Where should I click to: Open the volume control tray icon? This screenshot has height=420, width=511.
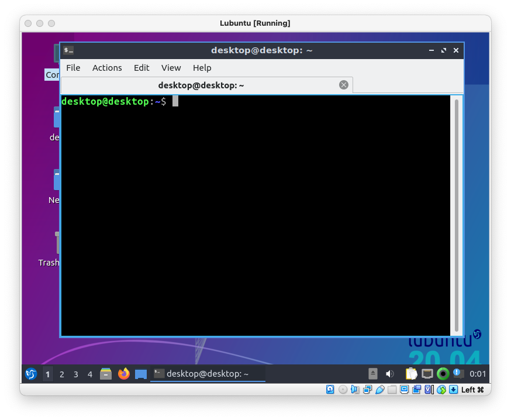[390, 374]
